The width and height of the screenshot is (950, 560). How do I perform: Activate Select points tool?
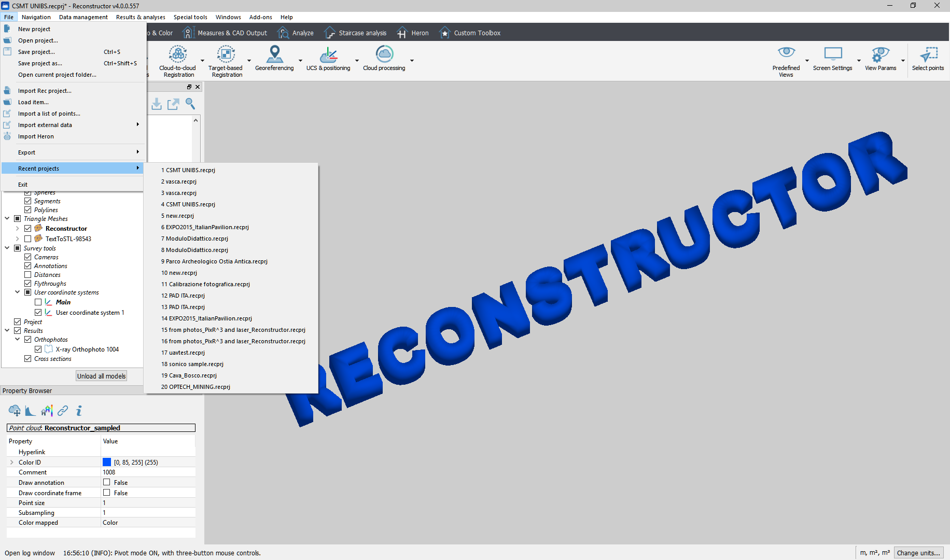928,58
